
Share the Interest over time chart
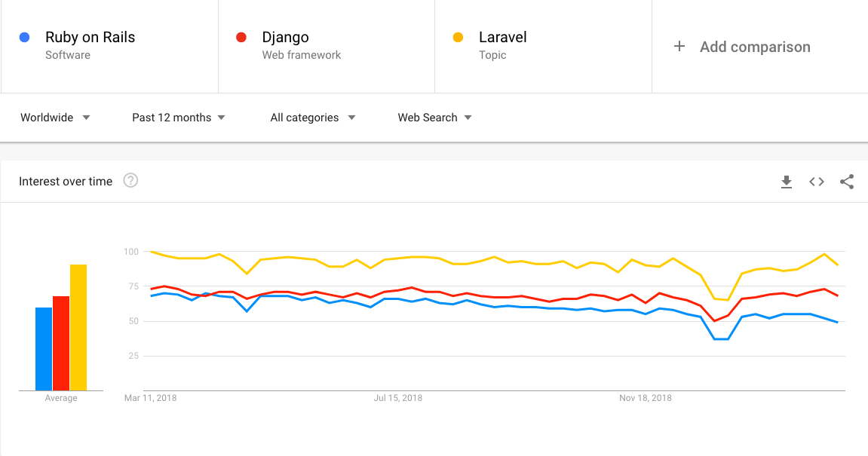847,182
